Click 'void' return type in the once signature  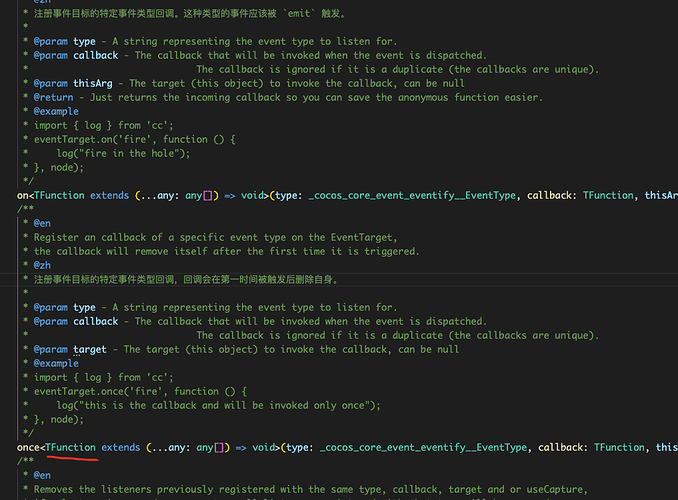point(263,447)
